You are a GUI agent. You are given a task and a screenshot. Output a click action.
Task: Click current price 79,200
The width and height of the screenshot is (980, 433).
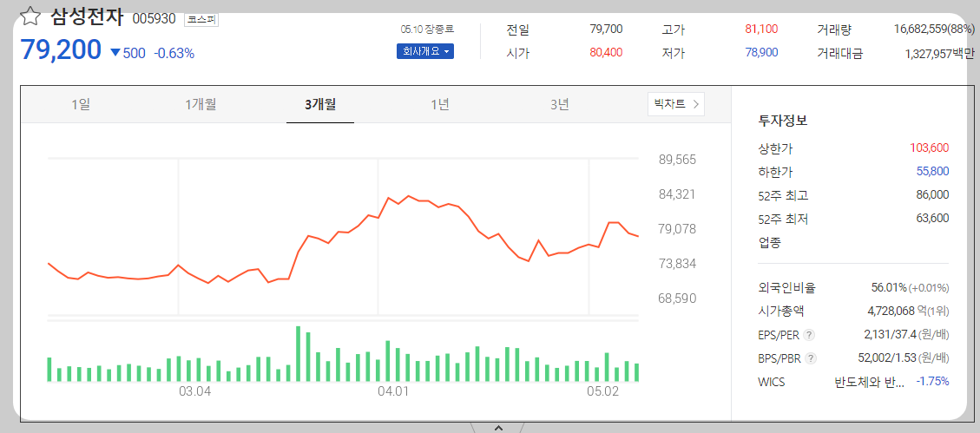click(x=61, y=50)
